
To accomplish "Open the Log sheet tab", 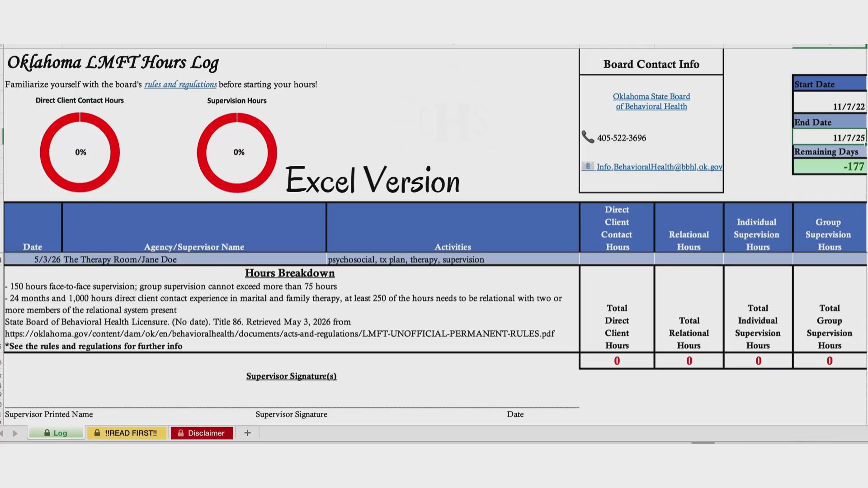I will pyautogui.click(x=56, y=433).
